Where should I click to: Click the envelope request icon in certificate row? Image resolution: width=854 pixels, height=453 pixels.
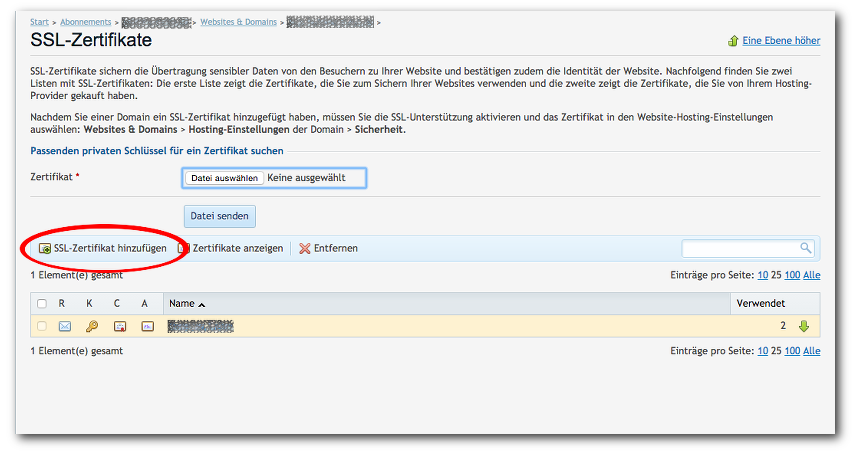coord(65,326)
